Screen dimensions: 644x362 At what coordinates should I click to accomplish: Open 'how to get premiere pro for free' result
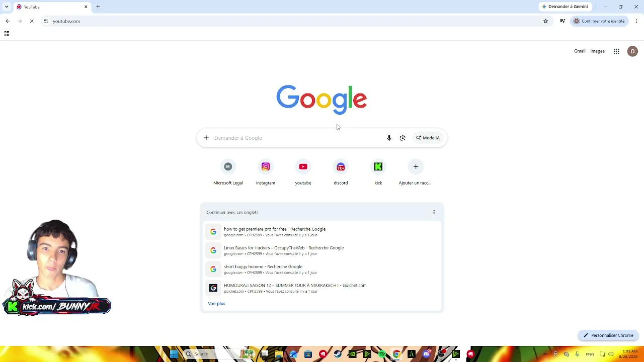click(x=322, y=232)
